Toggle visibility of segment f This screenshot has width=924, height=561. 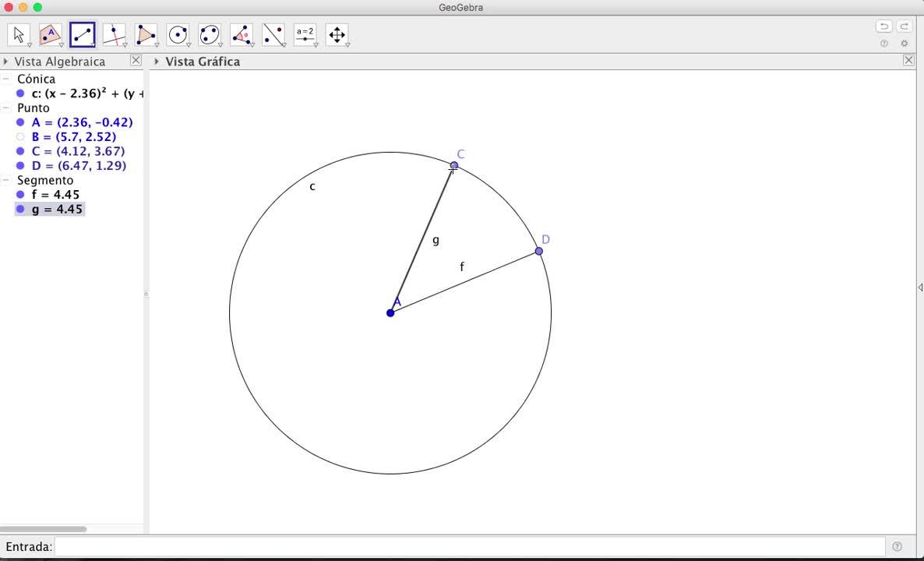click(x=20, y=195)
